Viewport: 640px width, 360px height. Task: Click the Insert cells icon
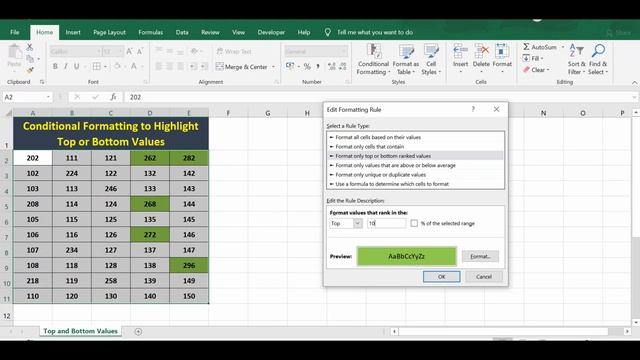coord(460,51)
